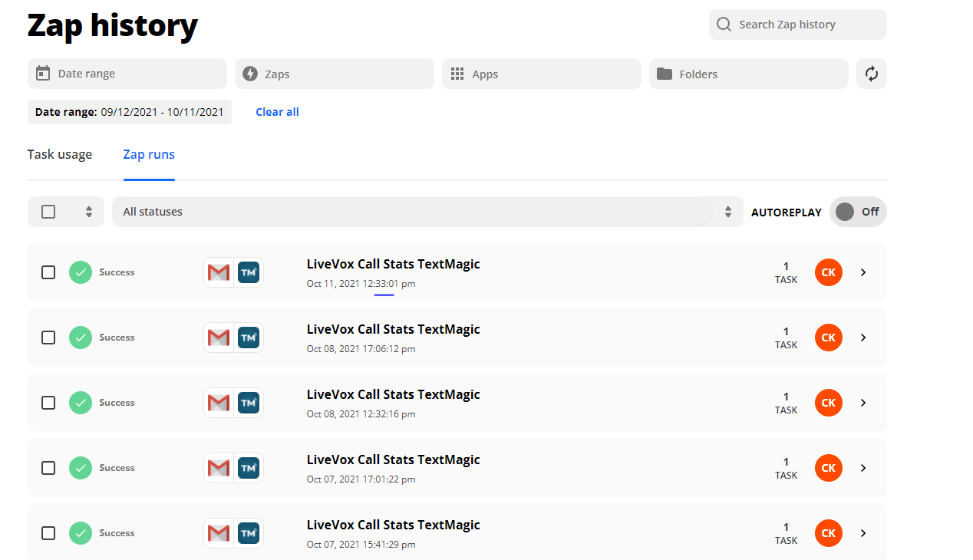The width and height of the screenshot is (973, 560).
Task: Switch to the Task usage tab
Action: 60,154
